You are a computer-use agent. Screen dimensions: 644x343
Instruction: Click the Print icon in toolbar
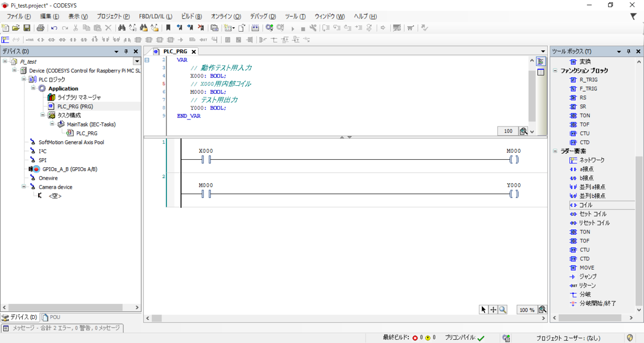coord(40,28)
